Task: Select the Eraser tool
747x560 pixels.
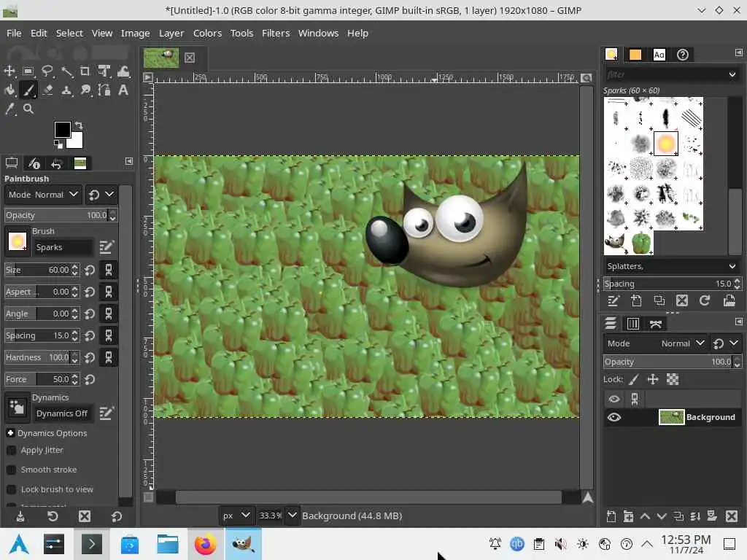Action: click(47, 90)
